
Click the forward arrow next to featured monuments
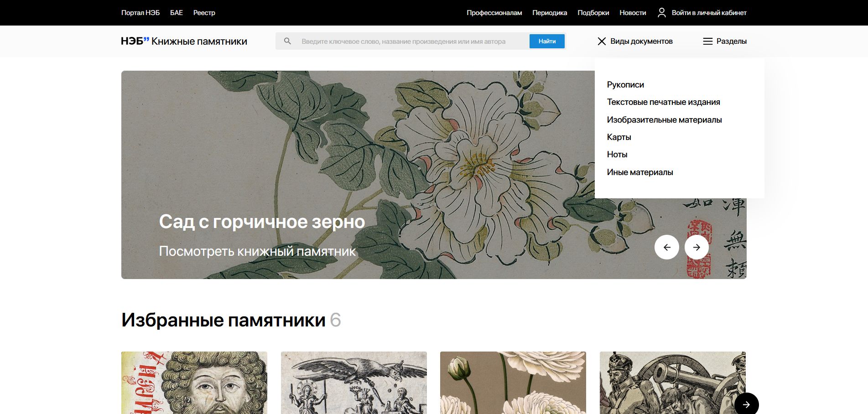pyautogui.click(x=747, y=404)
